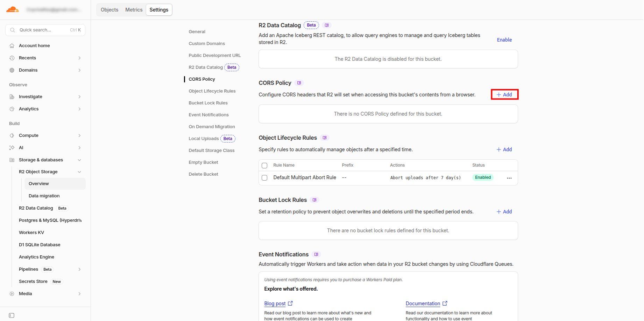The height and width of the screenshot is (321, 644).
Task: Jump to Event Notifications in settings nav
Action: pyautogui.click(x=208, y=115)
